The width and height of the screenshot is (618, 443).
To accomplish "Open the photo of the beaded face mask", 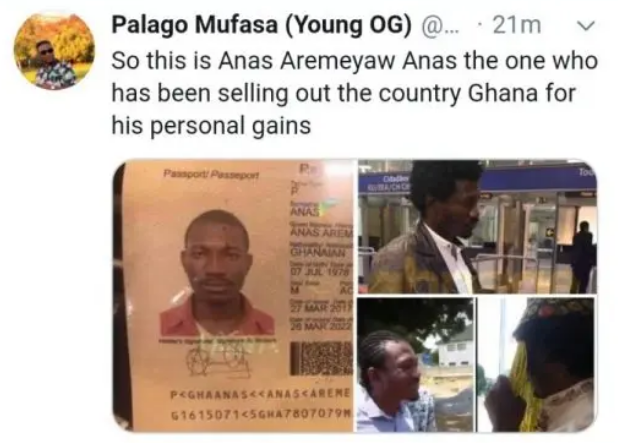I will [536, 365].
